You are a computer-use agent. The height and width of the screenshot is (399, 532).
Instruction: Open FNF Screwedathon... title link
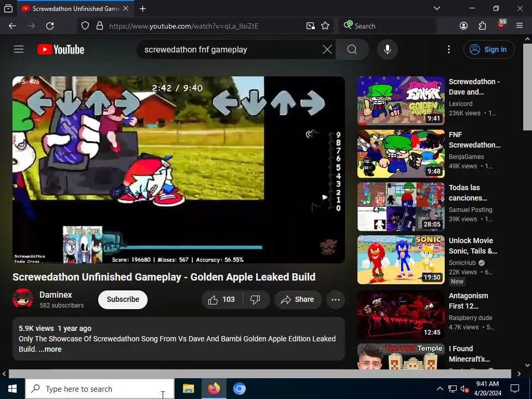tap(474, 139)
